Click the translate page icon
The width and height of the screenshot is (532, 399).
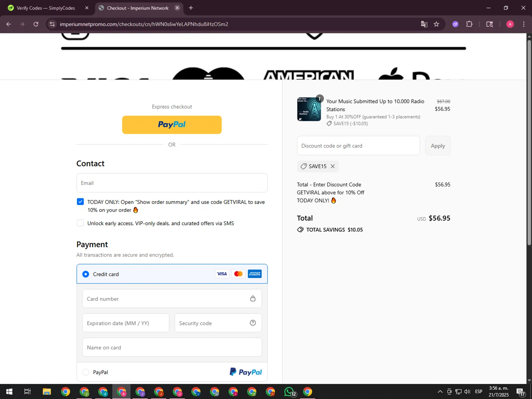click(x=424, y=24)
